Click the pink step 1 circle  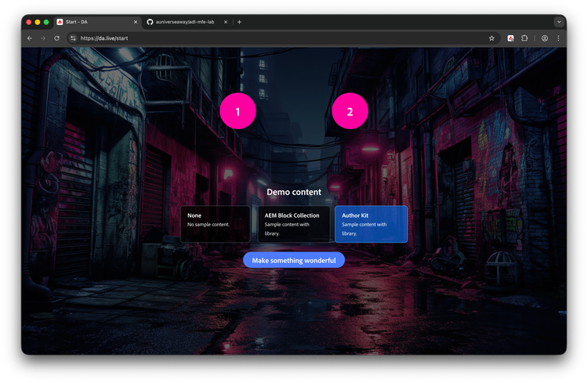[238, 111]
